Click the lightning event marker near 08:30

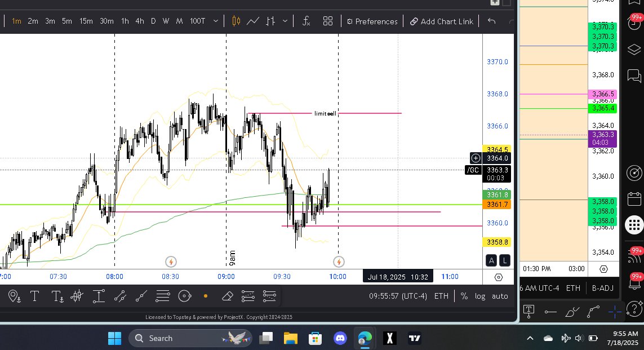click(x=171, y=262)
